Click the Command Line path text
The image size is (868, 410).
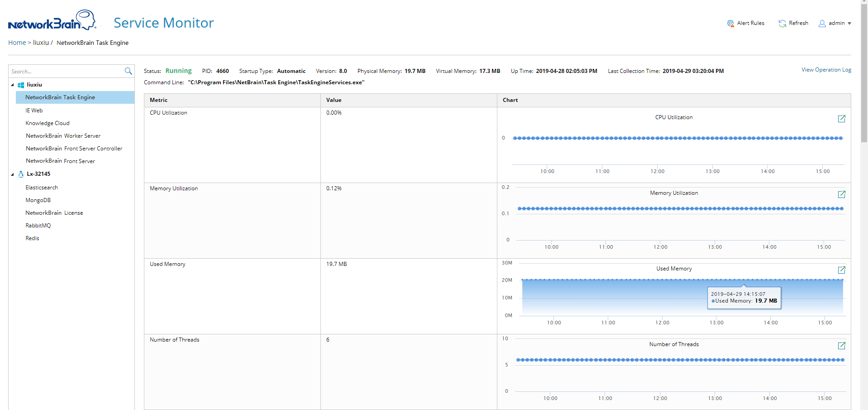pos(276,82)
